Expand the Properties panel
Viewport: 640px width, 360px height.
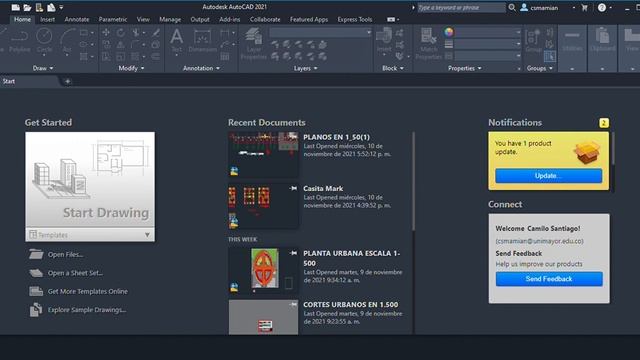(x=465, y=68)
